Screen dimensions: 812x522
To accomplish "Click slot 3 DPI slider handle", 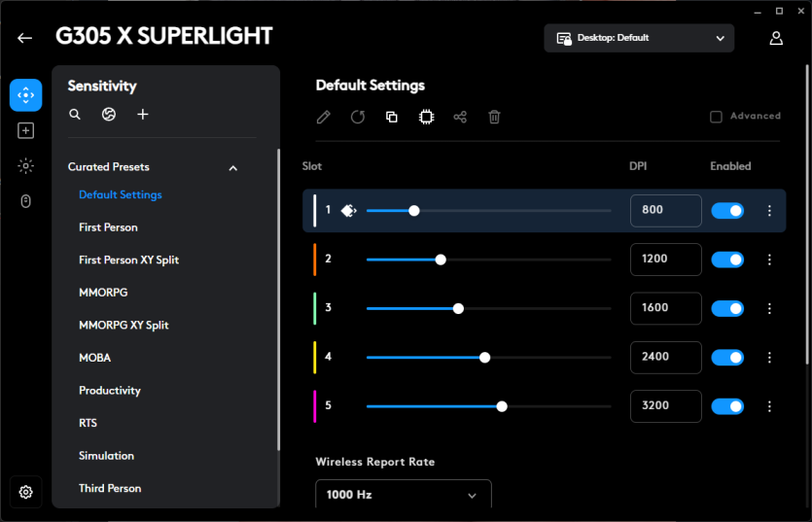I will 458,309.
